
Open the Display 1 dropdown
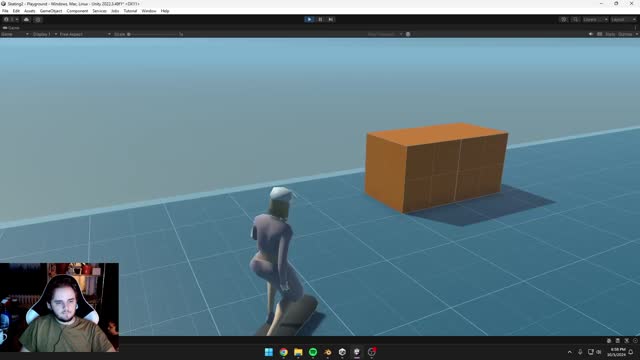click(44, 34)
